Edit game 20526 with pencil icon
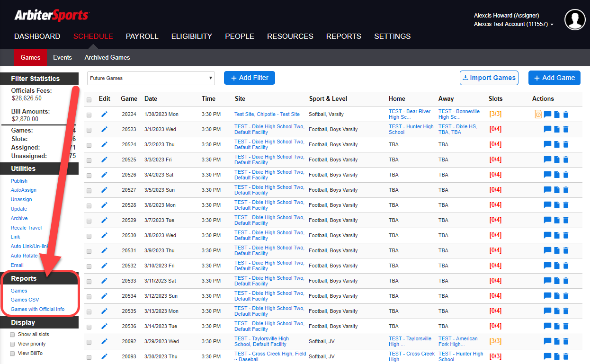 104,175
